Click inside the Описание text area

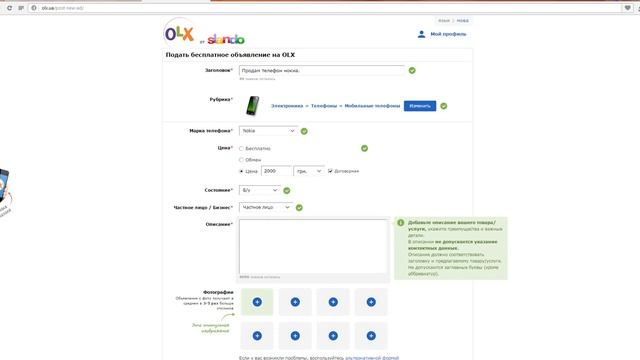(x=313, y=247)
